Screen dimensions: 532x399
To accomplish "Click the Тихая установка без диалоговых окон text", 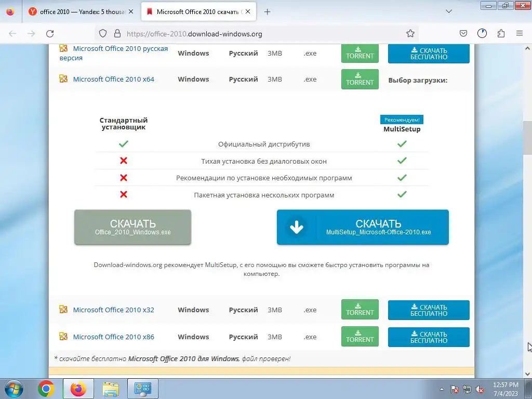I will coord(264,161).
